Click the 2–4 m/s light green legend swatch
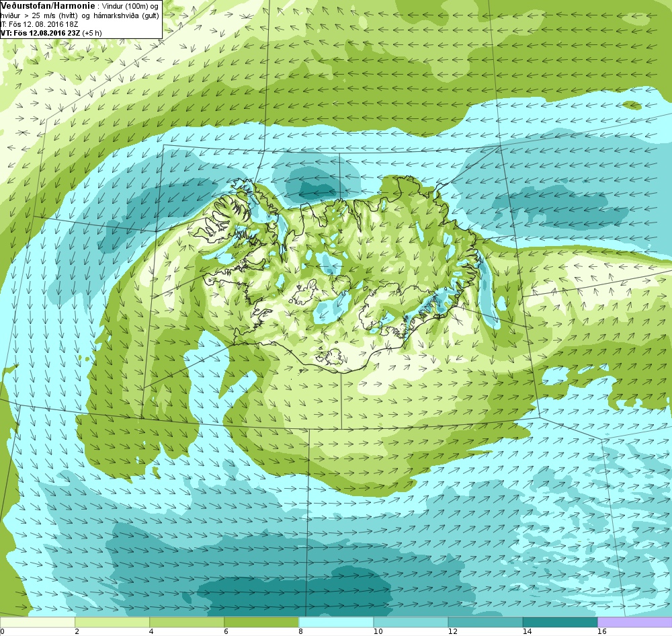This screenshot has height=636, width=672. [x=112, y=622]
